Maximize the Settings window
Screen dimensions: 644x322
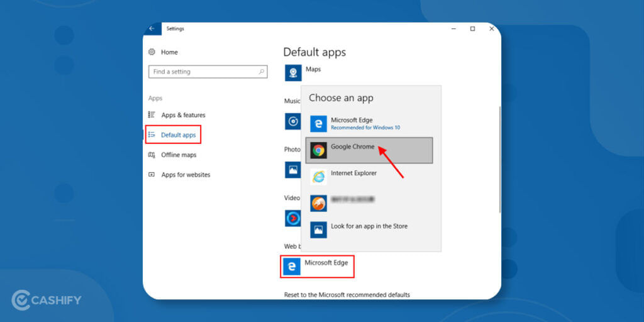(x=473, y=29)
